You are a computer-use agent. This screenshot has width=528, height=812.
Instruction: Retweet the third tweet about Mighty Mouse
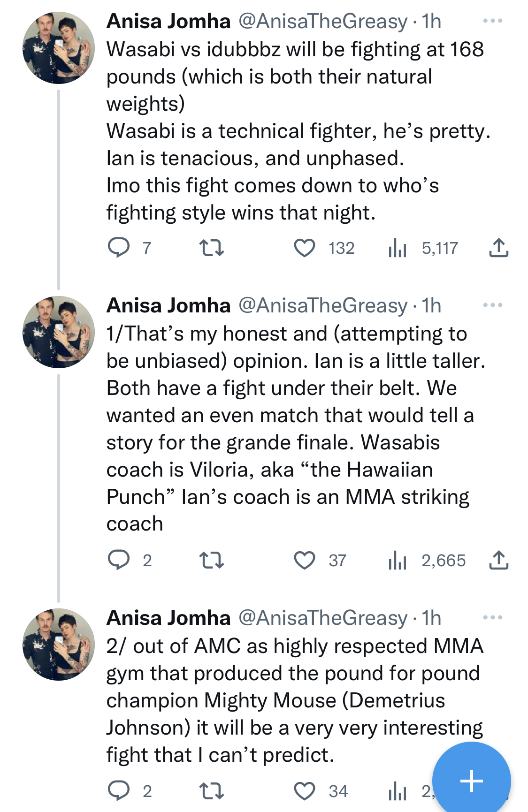pyautogui.click(x=212, y=791)
